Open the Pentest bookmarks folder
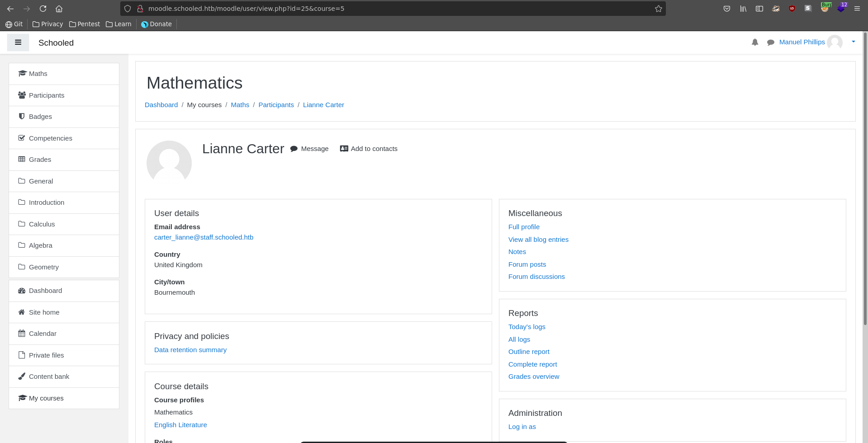Image resolution: width=868 pixels, height=443 pixels. (x=85, y=24)
